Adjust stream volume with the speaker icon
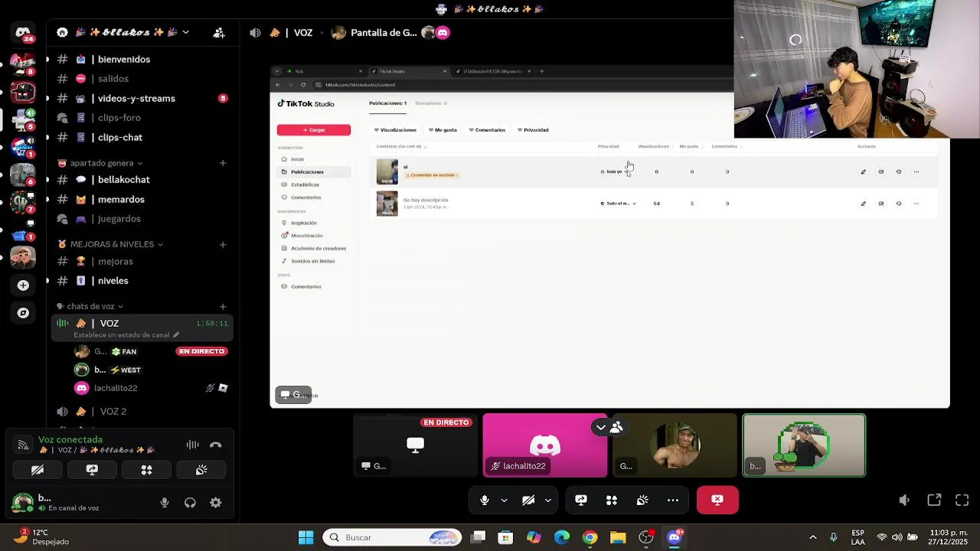 [904, 500]
